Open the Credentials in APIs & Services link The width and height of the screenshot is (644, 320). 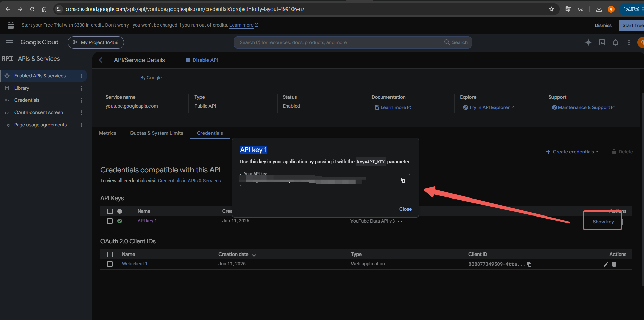pyautogui.click(x=189, y=181)
